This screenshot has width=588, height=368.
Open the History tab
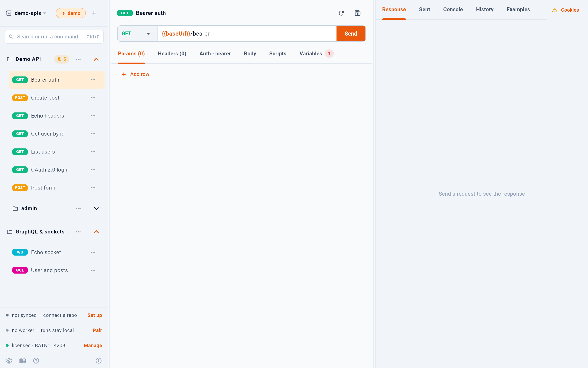click(x=484, y=9)
